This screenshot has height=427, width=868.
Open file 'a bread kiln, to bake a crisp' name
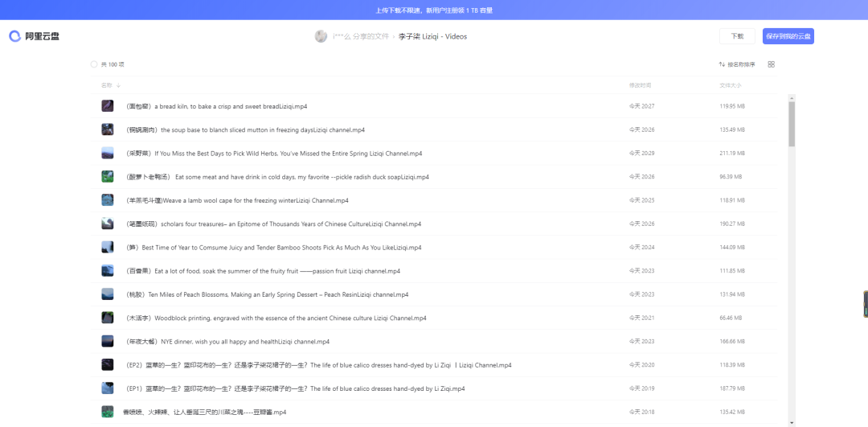pyautogui.click(x=216, y=106)
